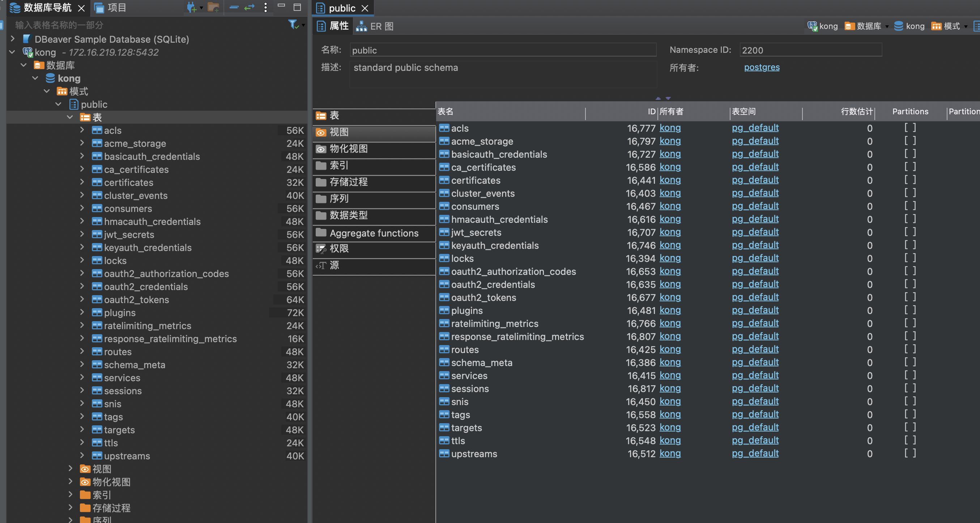The image size is (980, 523).
Task: Open the Properties tab
Action: pyautogui.click(x=332, y=26)
